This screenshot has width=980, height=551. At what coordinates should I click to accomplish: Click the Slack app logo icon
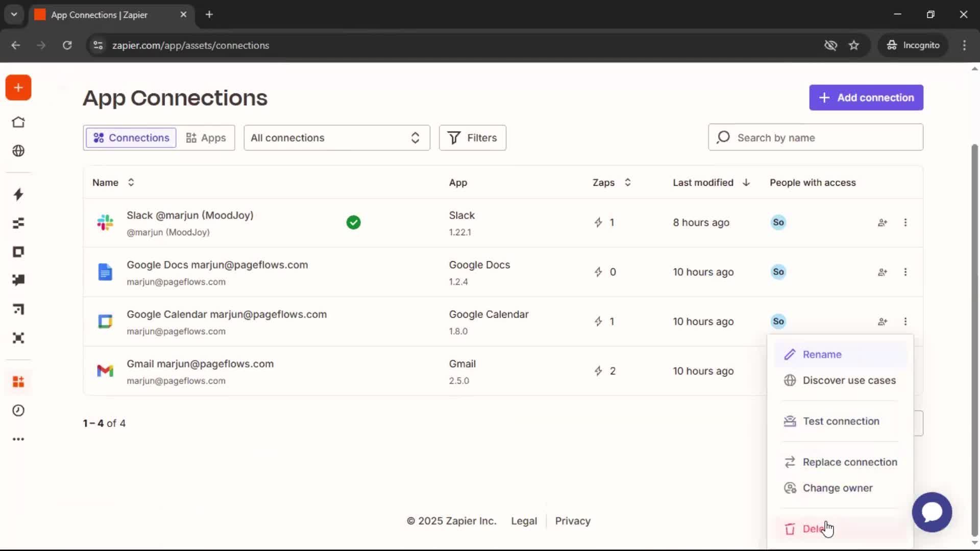point(105,222)
